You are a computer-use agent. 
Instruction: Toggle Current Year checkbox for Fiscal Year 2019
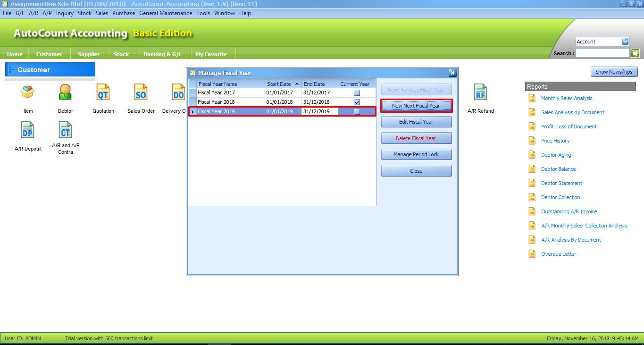[x=357, y=111]
